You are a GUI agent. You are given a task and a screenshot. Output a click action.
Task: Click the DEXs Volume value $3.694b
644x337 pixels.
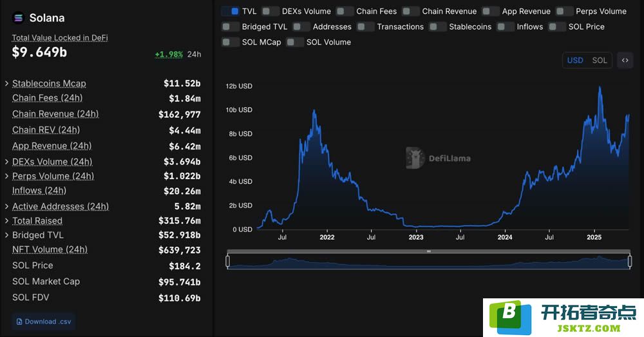pyautogui.click(x=182, y=162)
